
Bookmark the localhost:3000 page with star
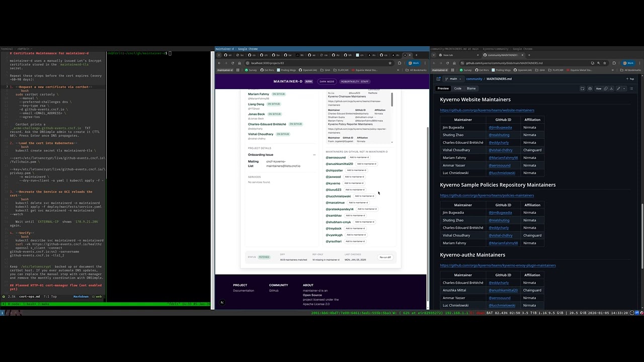click(390, 63)
